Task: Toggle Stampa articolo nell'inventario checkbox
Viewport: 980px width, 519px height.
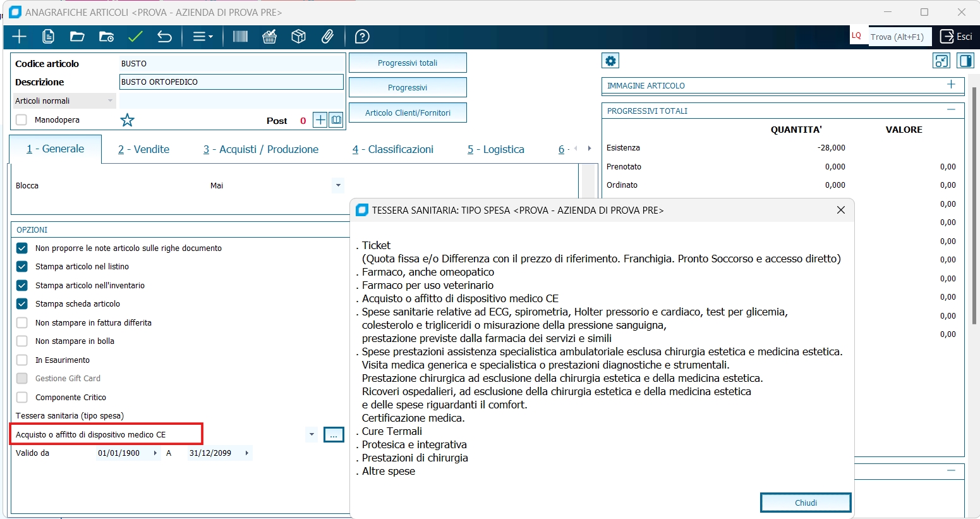Action: pyautogui.click(x=21, y=286)
